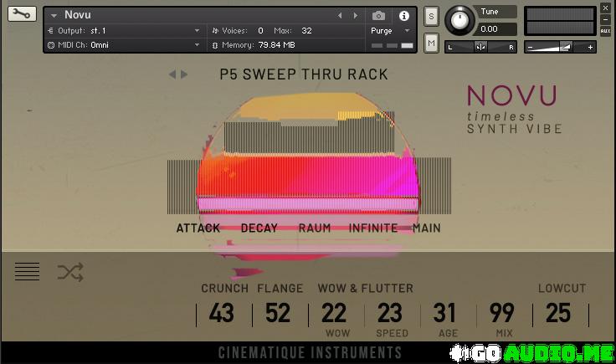Click the MIX value 99
This screenshot has width=616, height=364.
(501, 313)
